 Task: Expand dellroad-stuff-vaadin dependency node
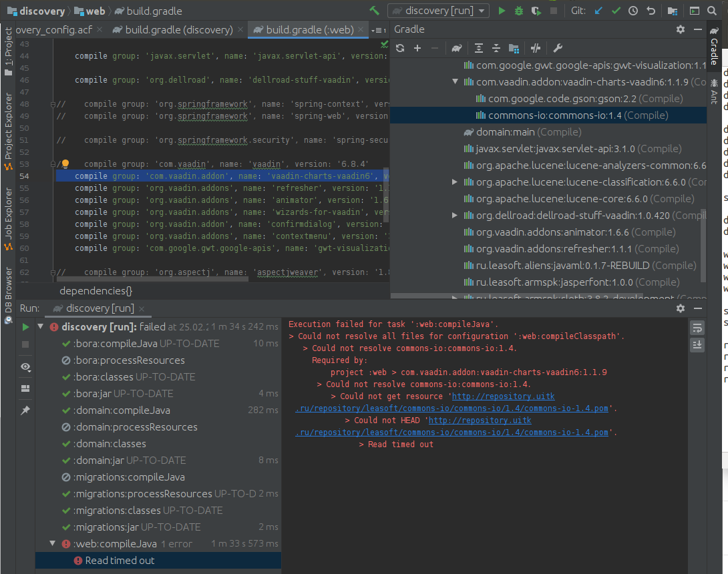(455, 216)
